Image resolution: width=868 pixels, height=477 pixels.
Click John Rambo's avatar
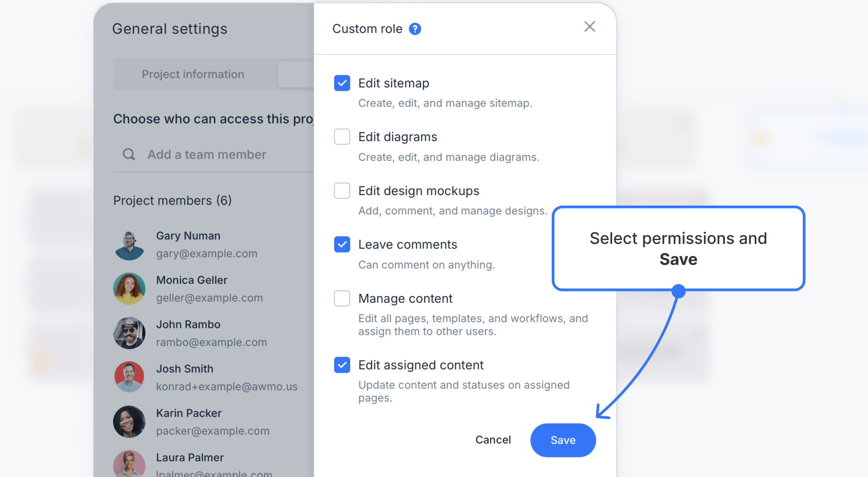pyautogui.click(x=129, y=333)
